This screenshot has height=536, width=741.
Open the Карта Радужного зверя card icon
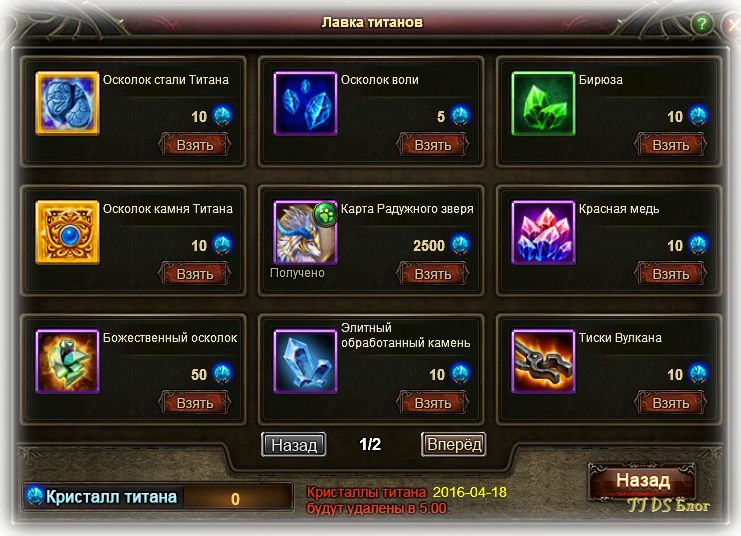tap(305, 232)
